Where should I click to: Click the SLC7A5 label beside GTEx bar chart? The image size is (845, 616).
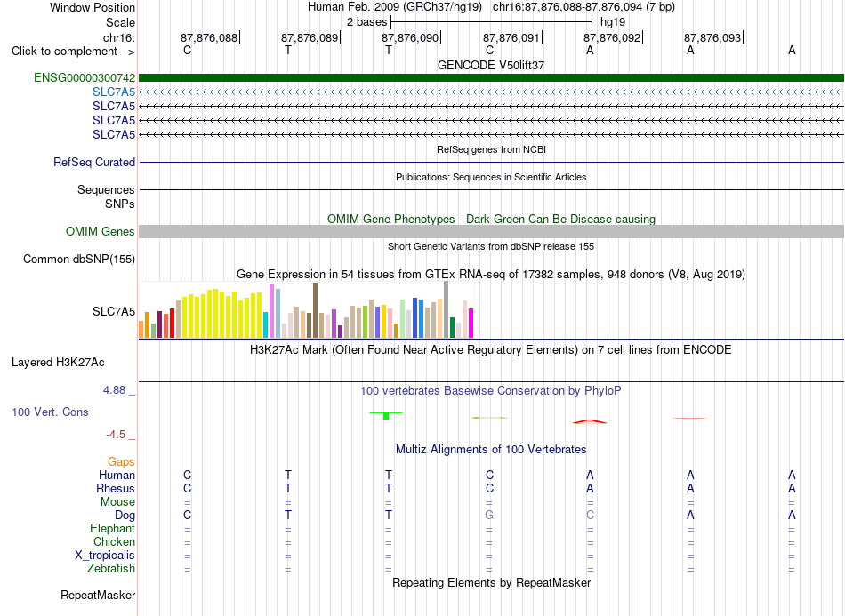point(114,311)
